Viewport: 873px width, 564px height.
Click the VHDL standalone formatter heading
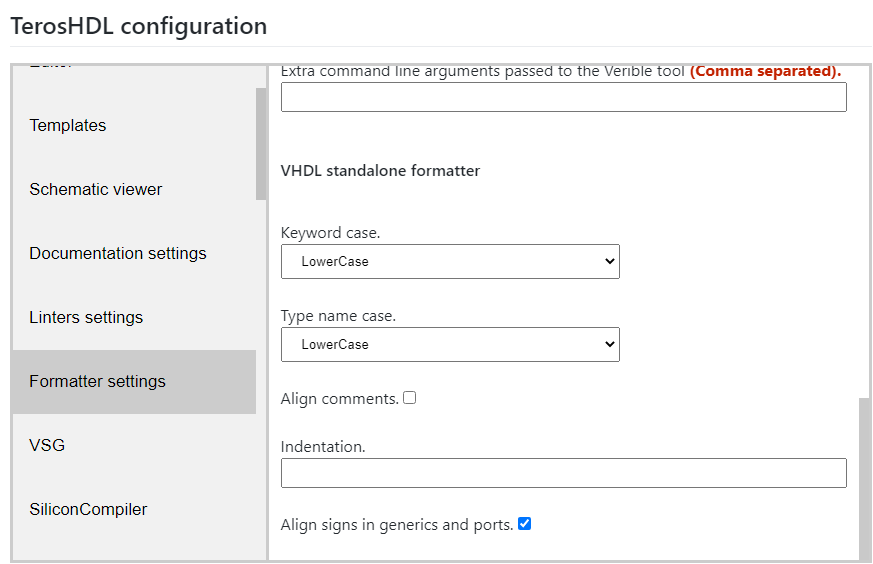[x=380, y=171]
